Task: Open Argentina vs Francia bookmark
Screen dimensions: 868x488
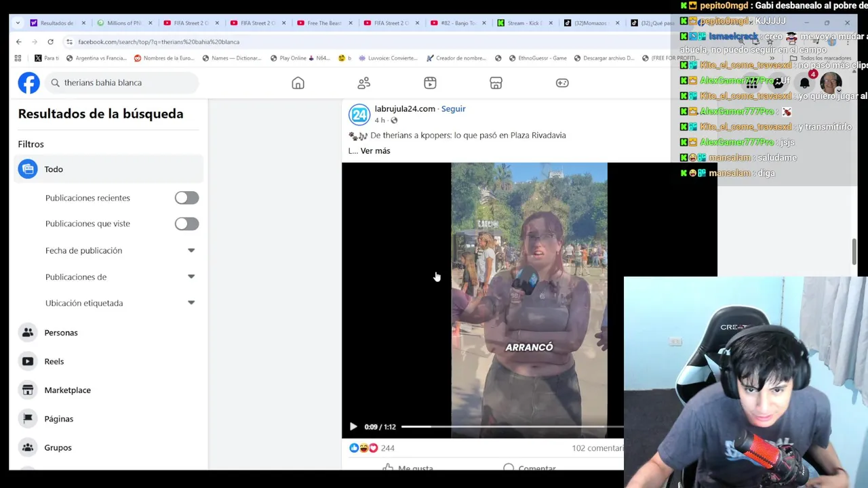Action: 96,58
